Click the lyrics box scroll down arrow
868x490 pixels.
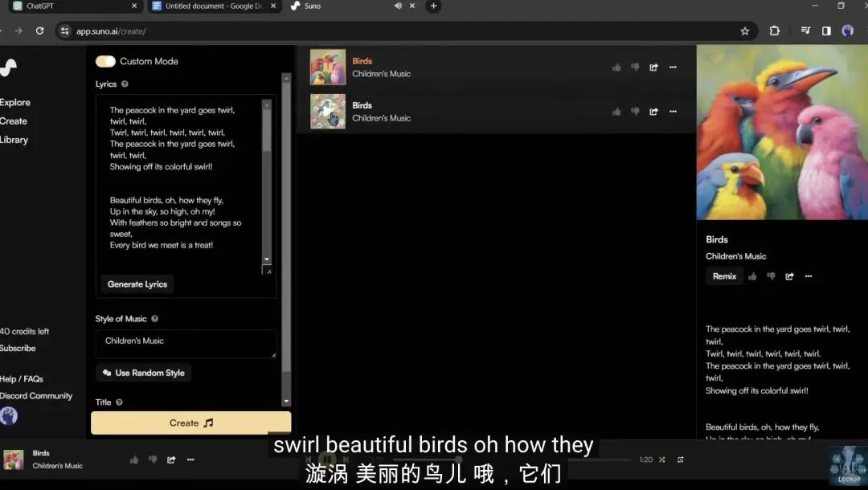(x=267, y=259)
